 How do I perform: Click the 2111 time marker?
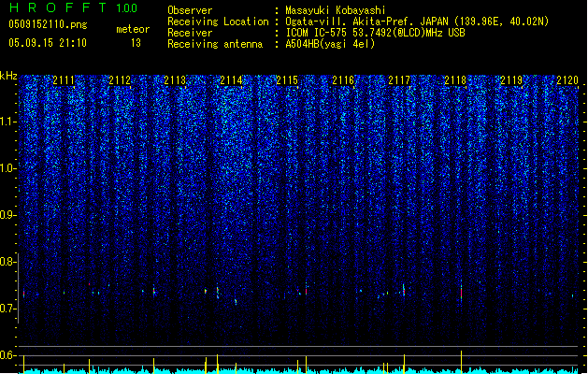click(x=64, y=80)
